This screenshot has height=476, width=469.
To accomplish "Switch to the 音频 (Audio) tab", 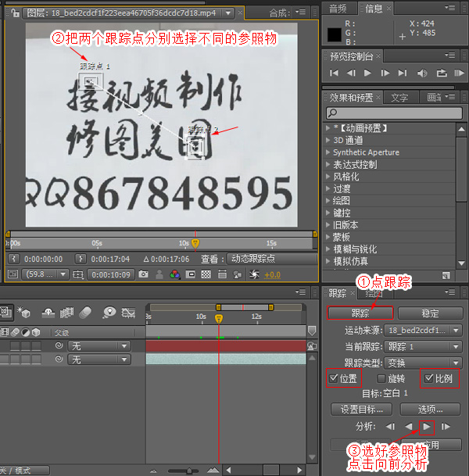I will tap(338, 9).
